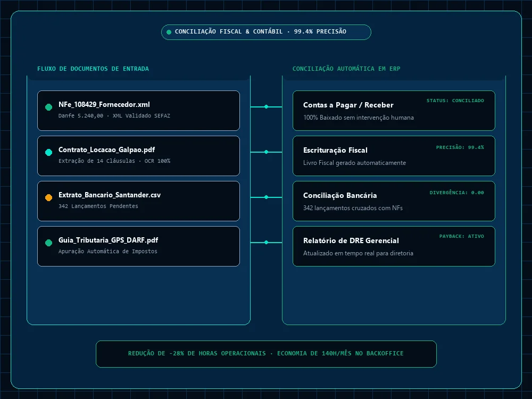The image size is (532, 399).
Task: Click the green status dot beside NFe_108429_Fornecedor.xml
Action: (x=48, y=107)
